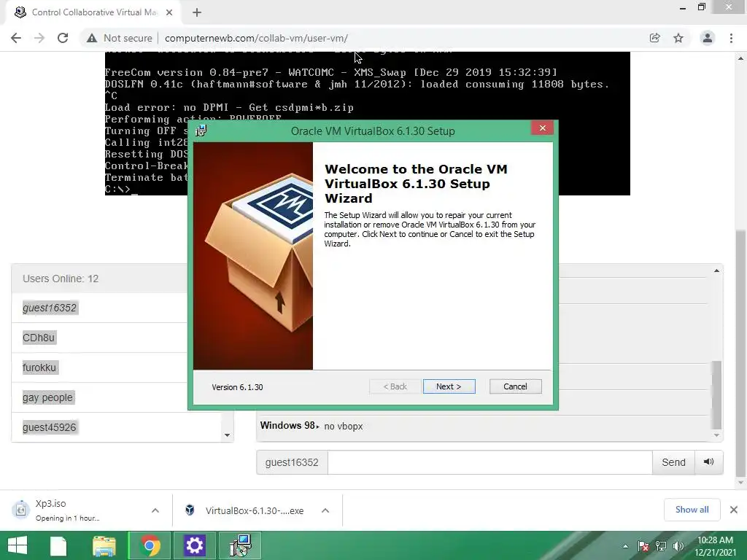This screenshot has height=560, width=747.
Task: Close the downloads bar
Action: click(734, 510)
